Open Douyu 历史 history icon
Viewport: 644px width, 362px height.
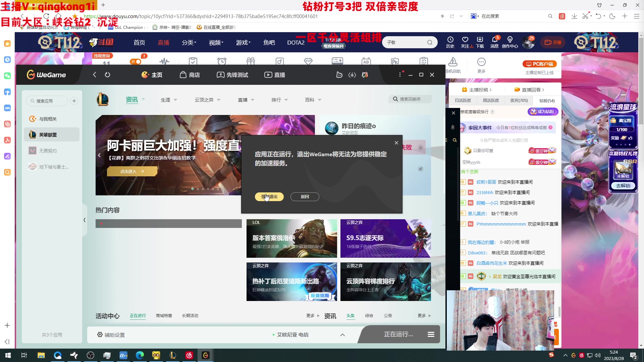(x=450, y=42)
